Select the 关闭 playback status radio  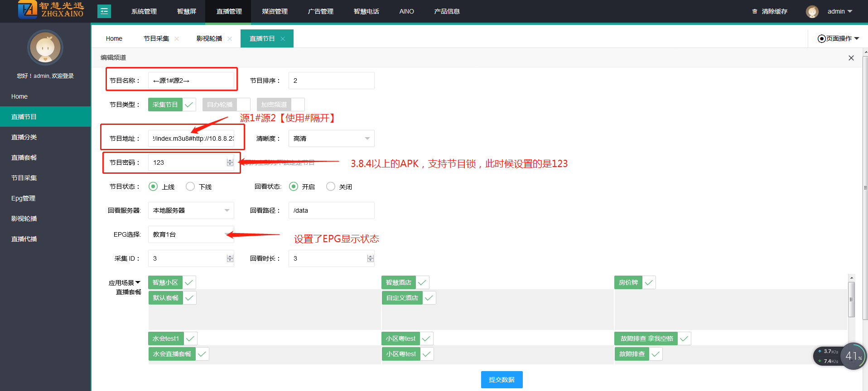(331, 186)
